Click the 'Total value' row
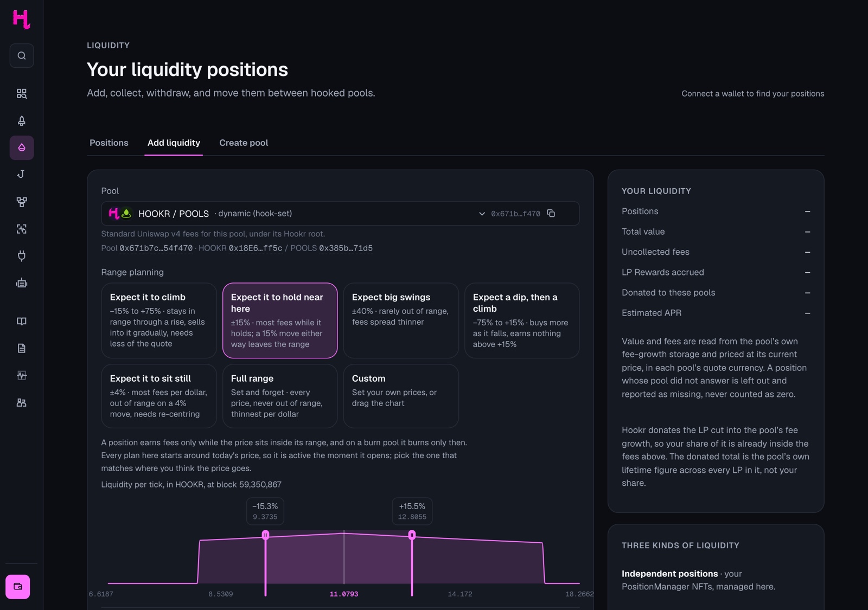The image size is (868, 610). click(x=716, y=232)
